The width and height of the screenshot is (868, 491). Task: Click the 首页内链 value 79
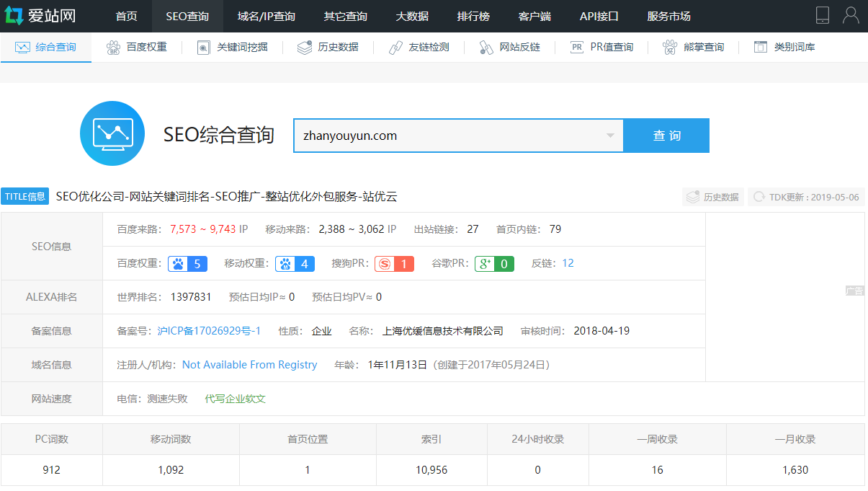click(555, 229)
